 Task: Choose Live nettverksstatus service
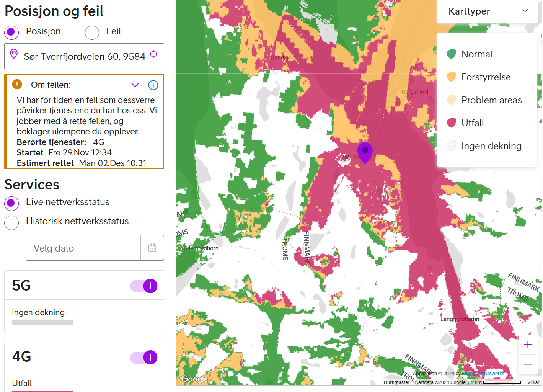pos(11,203)
